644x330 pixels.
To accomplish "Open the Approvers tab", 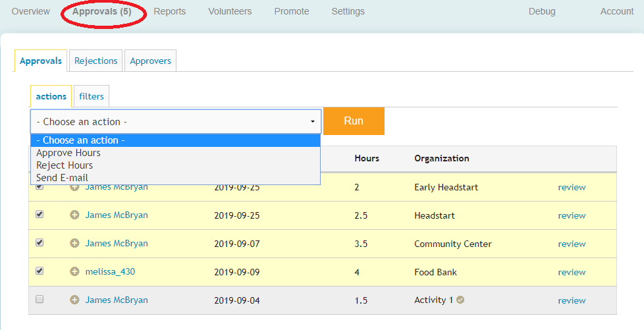I will coord(150,61).
